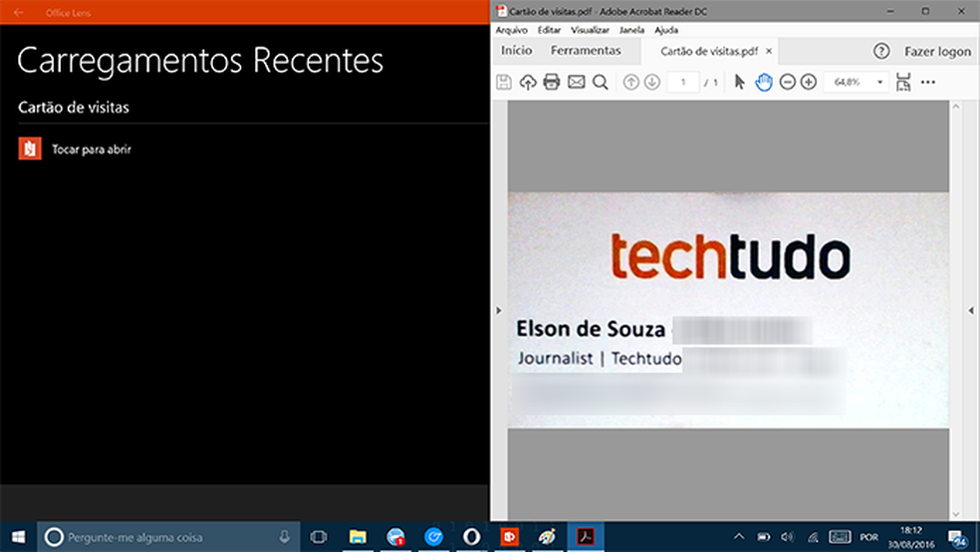Screen dimensions: 980x552
Task: Zoom in with plus icon
Action: [x=809, y=82]
